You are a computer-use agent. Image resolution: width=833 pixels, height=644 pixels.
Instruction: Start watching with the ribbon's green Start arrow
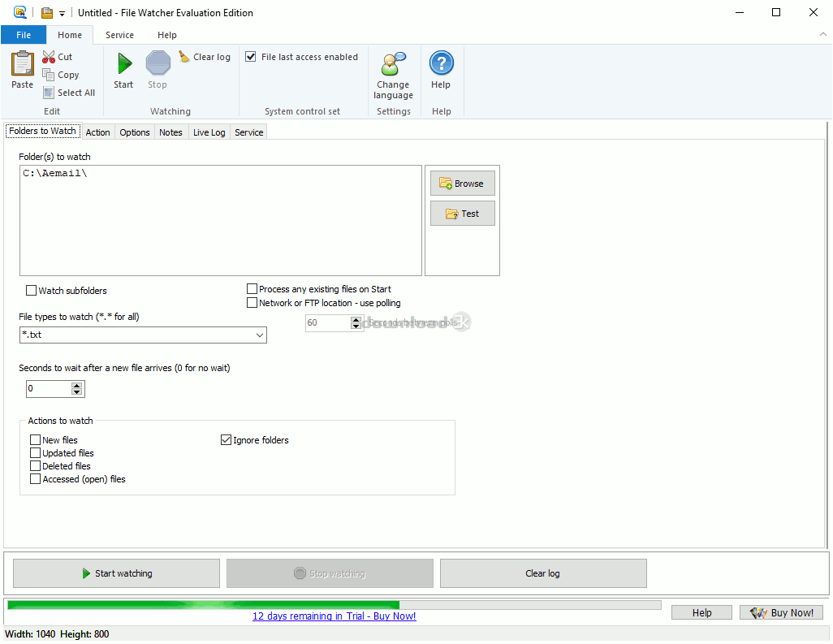(124, 64)
